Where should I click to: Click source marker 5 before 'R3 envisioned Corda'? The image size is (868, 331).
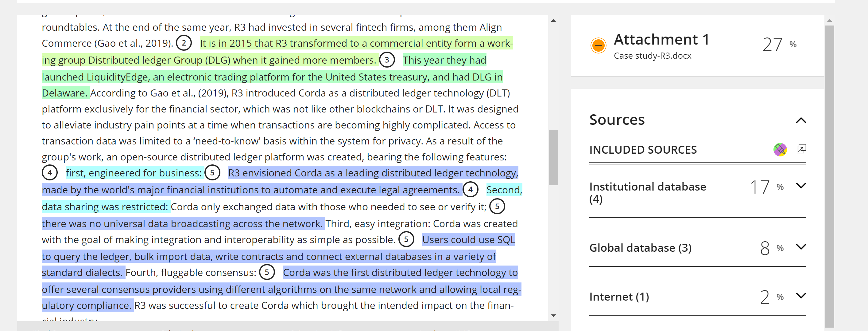click(x=212, y=173)
